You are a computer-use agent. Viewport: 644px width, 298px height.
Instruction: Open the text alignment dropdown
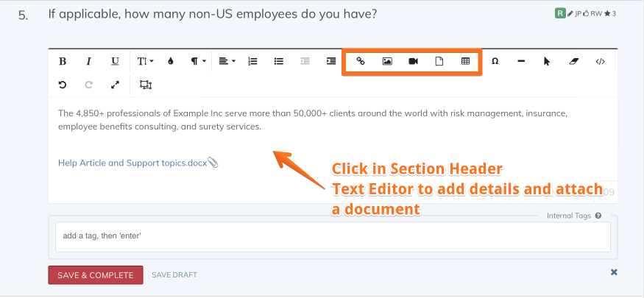pos(227,62)
